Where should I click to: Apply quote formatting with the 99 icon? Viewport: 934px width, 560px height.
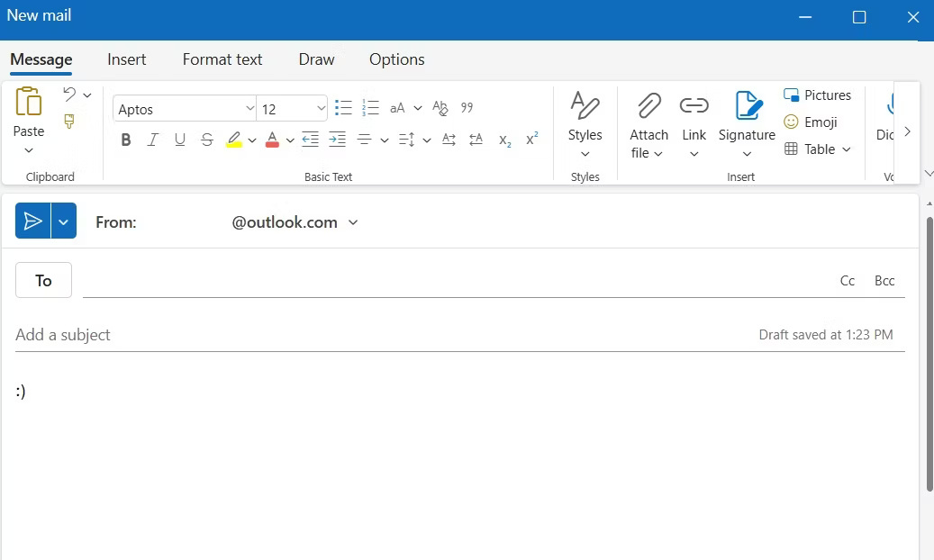[467, 108]
